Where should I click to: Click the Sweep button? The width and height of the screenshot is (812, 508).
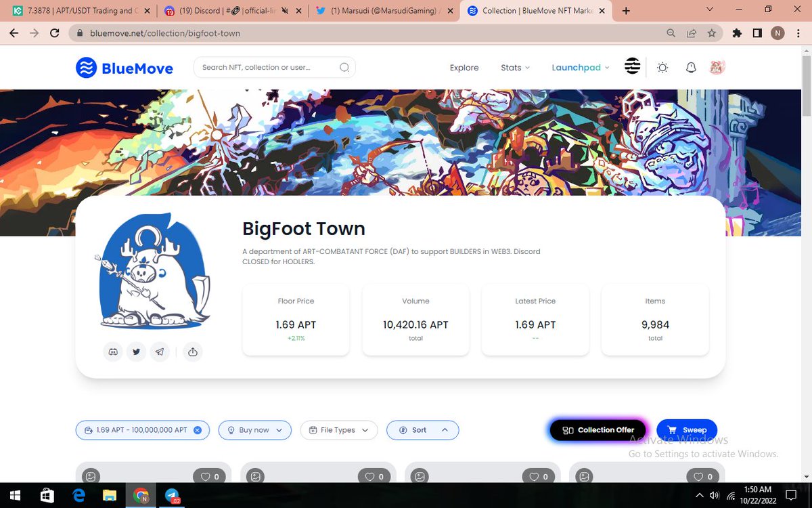click(x=687, y=430)
